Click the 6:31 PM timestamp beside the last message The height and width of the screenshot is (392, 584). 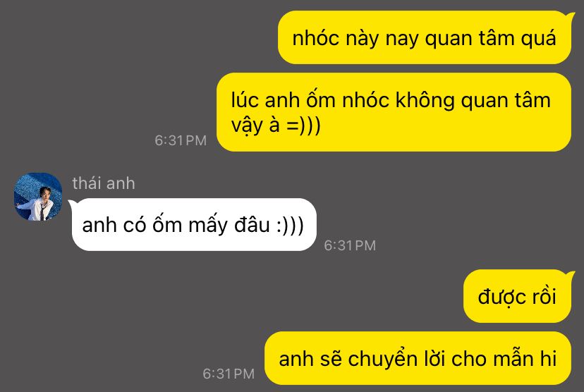click(229, 374)
